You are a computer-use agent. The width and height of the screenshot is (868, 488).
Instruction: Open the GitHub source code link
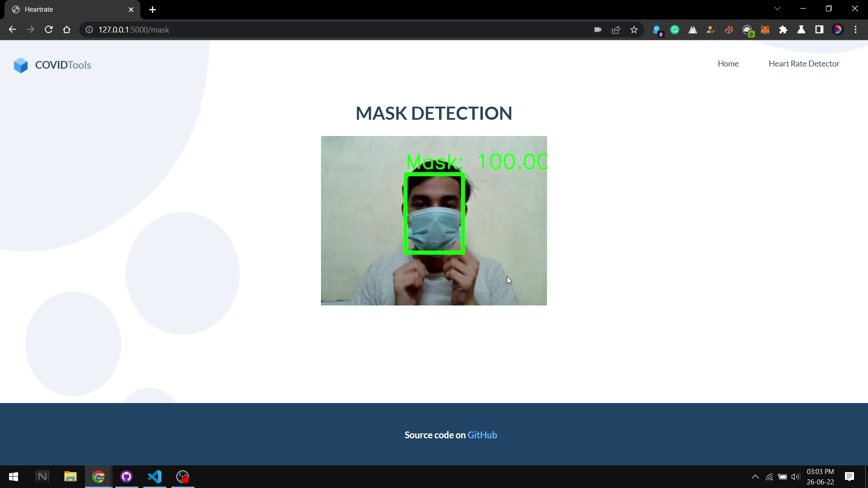[x=482, y=435]
